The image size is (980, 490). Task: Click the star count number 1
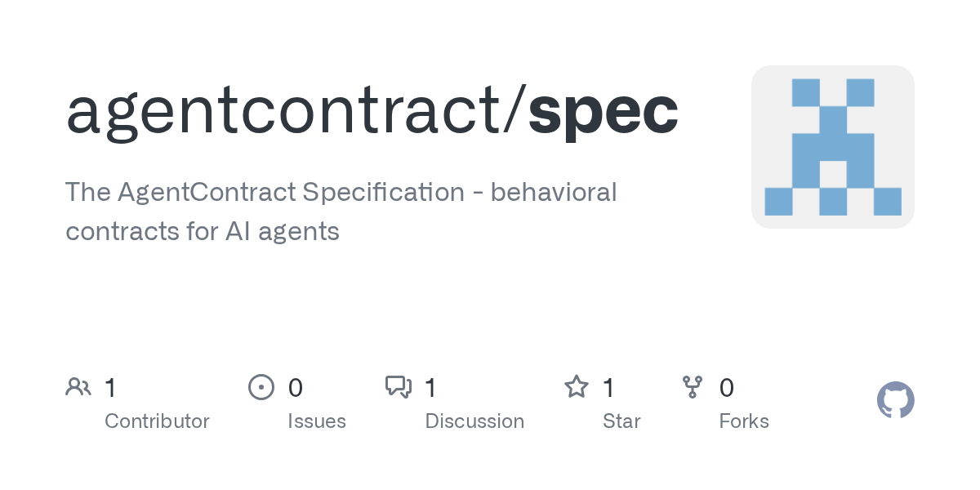tap(608, 388)
